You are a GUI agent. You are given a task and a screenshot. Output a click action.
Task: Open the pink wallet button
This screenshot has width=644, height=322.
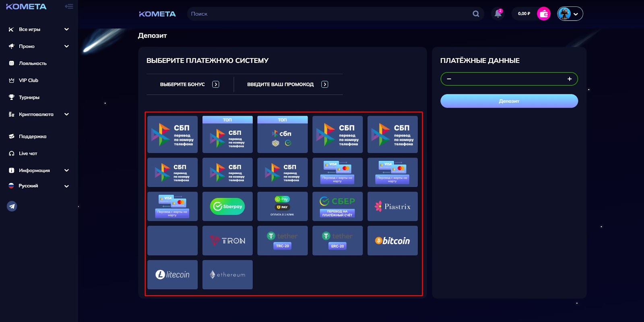[x=544, y=14]
